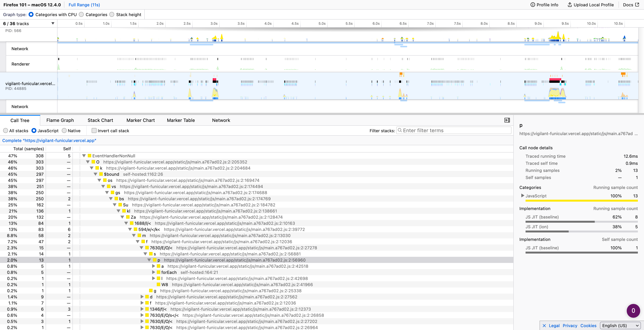
Task: Select the JavaScript radio button
Action: (34, 131)
